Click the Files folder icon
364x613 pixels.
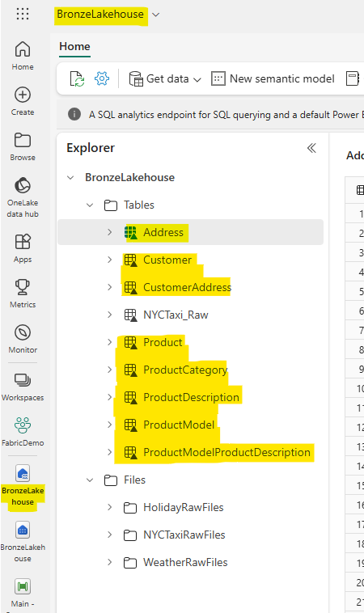(x=111, y=480)
